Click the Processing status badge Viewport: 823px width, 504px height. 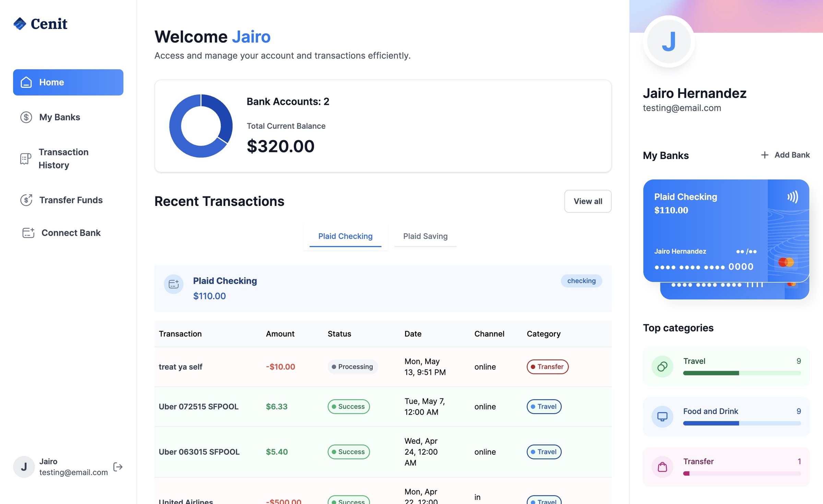tap(353, 367)
